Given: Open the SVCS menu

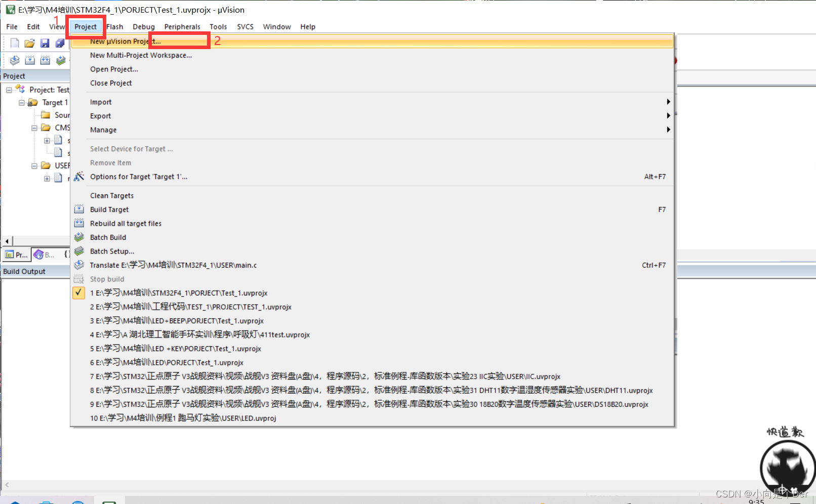Looking at the screenshot, I should coord(246,27).
